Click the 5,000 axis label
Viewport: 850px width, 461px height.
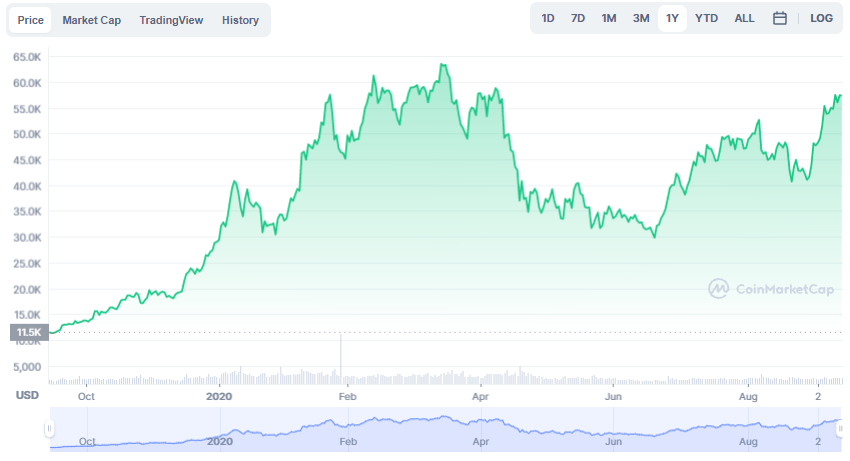point(27,367)
